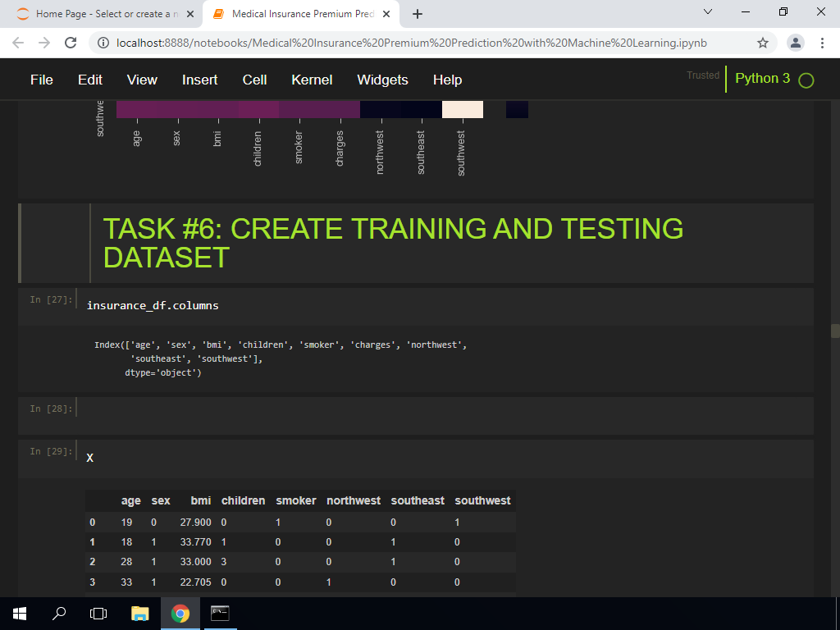The image size is (840, 630).
Task: Click bmi value 27.900
Action: point(195,523)
